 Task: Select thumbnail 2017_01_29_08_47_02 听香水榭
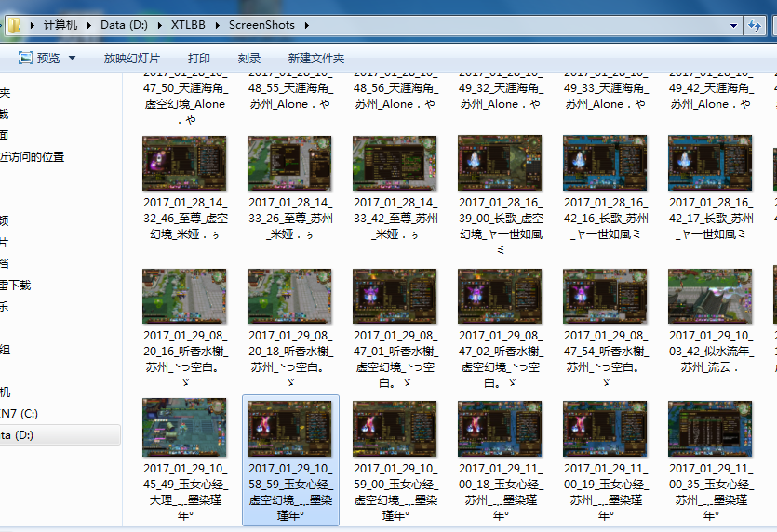point(500,296)
